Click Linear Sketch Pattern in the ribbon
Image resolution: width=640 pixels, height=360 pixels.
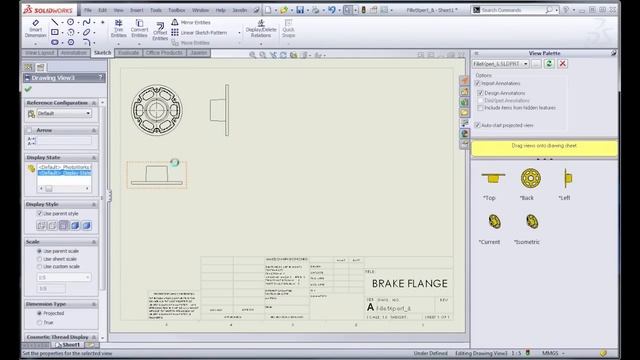[x=200, y=32]
